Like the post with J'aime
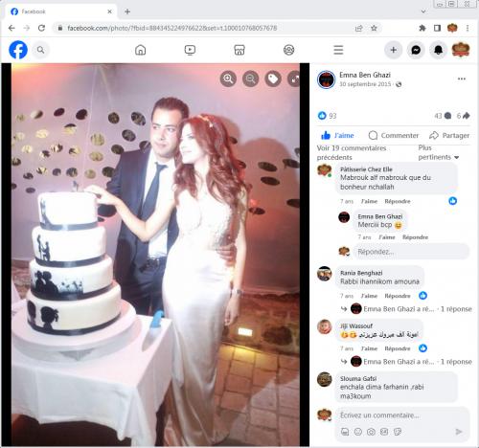This screenshot has height=448, width=479. [x=337, y=135]
